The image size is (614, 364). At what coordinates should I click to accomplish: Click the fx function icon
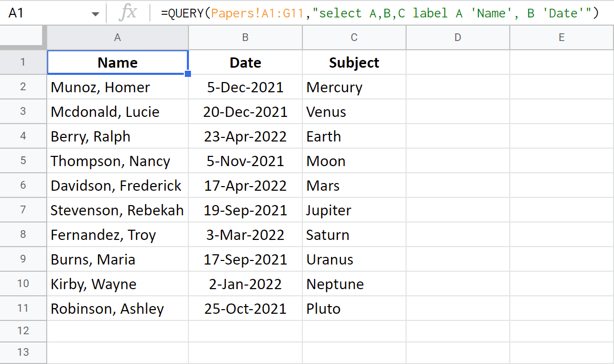coord(129,13)
